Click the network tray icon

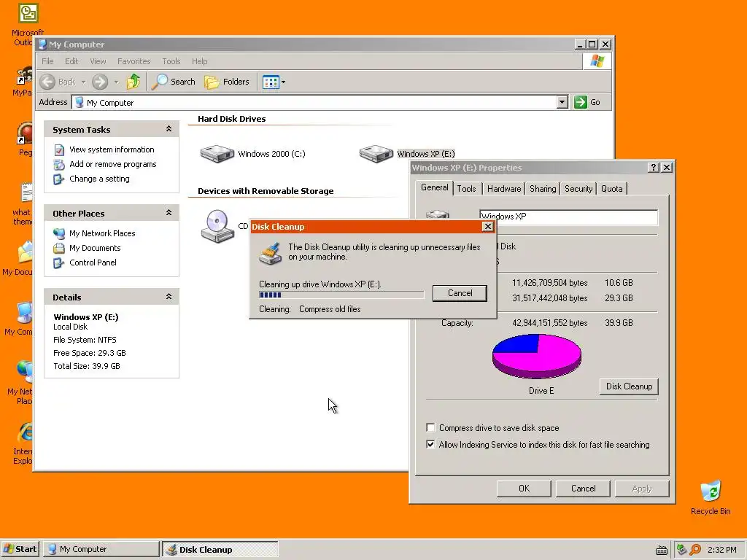pos(682,550)
